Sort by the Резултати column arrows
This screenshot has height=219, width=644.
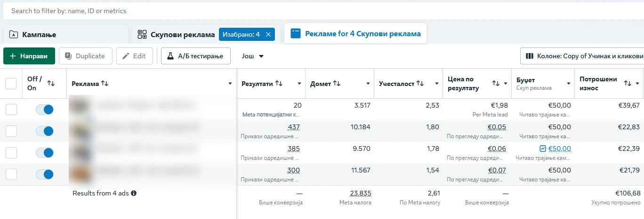pyautogui.click(x=279, y=84)
